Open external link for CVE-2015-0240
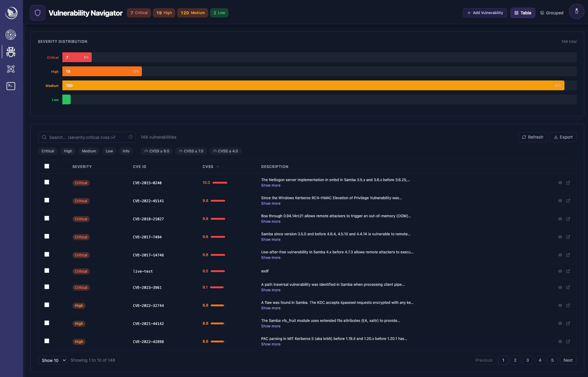 [x=568, y=183]
